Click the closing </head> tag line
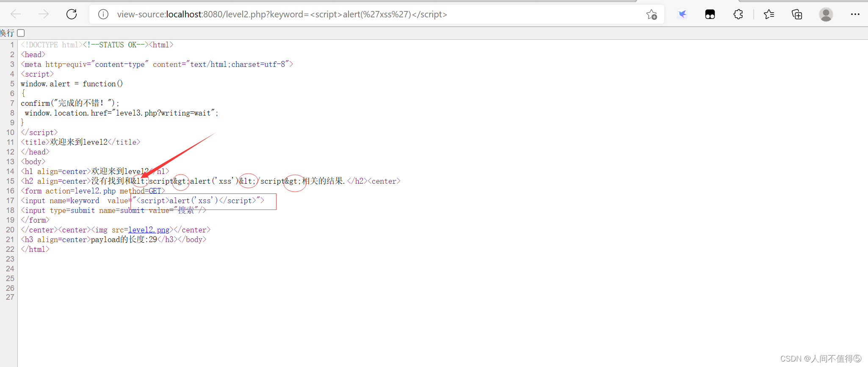Image resolution: width=868 pixels, height=367 pixels. [35, 152]
